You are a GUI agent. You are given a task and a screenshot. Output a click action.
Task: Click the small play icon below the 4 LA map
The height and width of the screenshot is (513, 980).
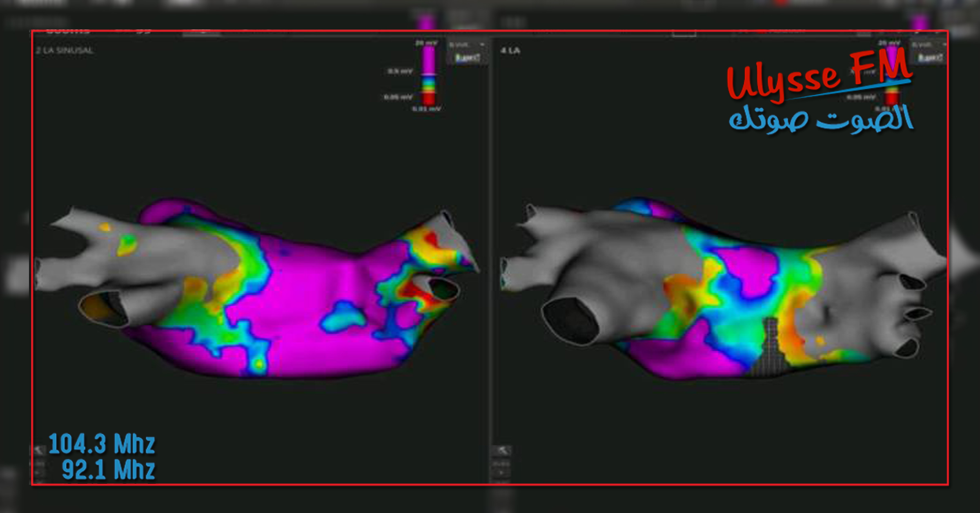pos(501,473)
